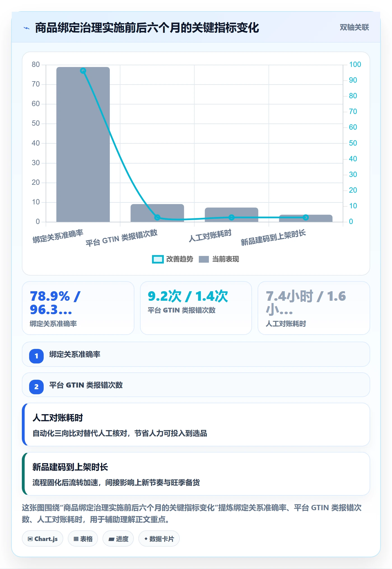
Task: Click the trend point on the last bar
Action: coord(306,217)
